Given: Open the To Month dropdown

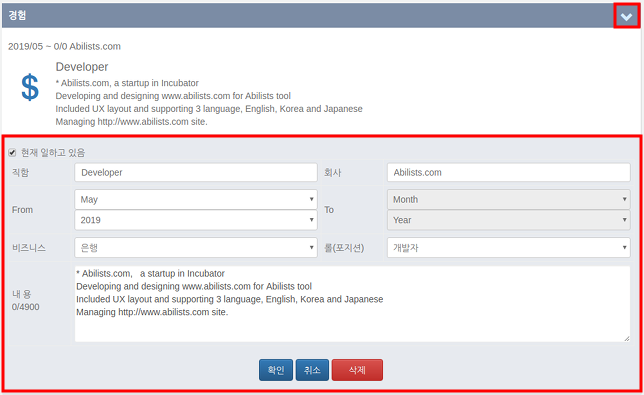Looking at the screenshot, I should [508, 200].
